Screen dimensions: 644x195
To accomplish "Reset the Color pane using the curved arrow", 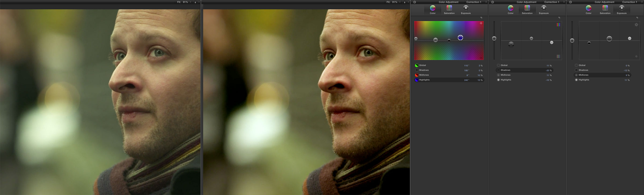I will click(481, 18).
